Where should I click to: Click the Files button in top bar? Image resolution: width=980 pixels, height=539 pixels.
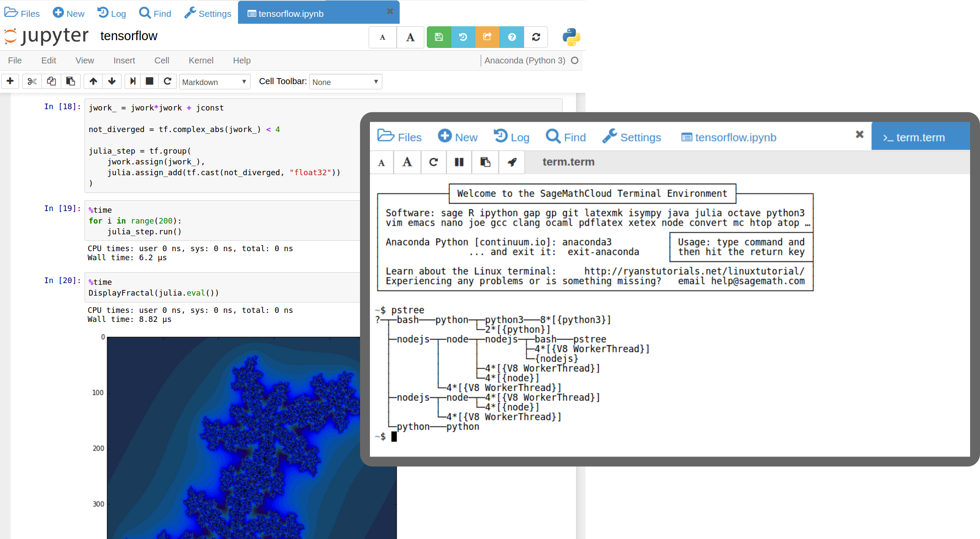(22, 13)
